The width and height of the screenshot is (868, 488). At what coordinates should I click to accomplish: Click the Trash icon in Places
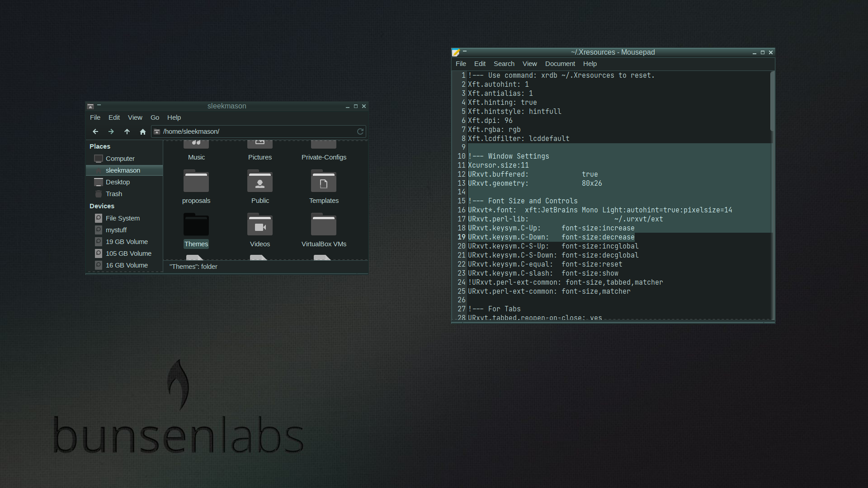pos(99,194)
